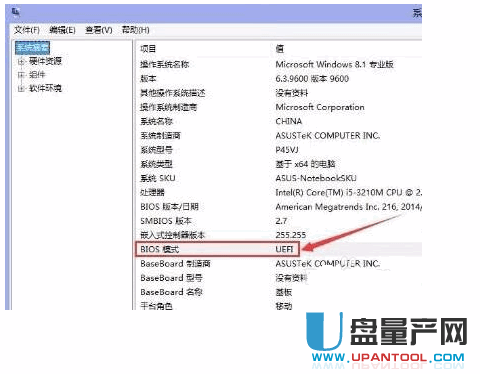Click the 移动 platform role value

(x=284, y=306)
